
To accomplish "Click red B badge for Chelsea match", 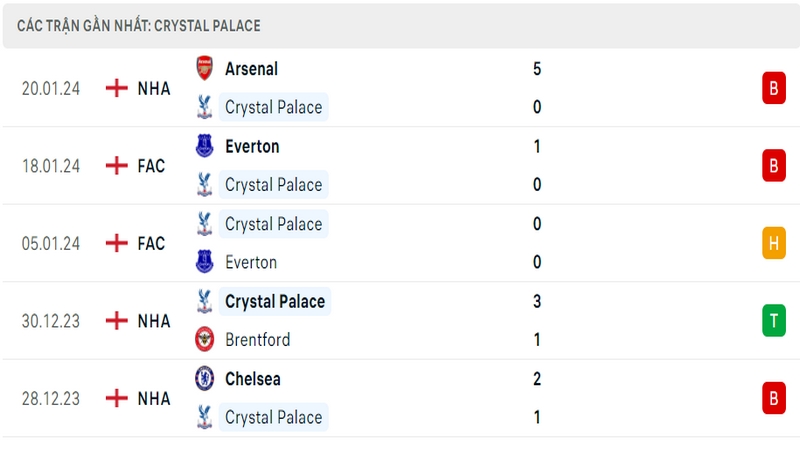I will 773,398.
